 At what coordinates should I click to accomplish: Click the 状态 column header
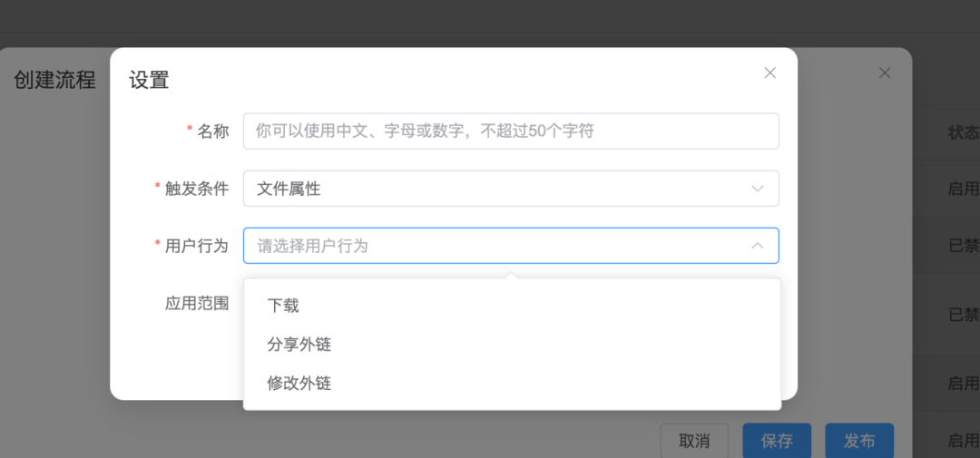pyautogui.click(x=963, y=132)
